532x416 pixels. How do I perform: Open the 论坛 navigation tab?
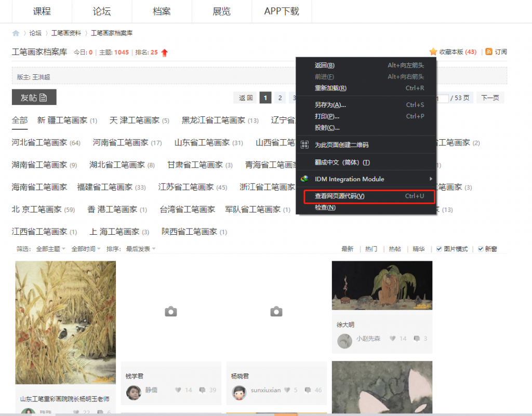pos(102,11)
